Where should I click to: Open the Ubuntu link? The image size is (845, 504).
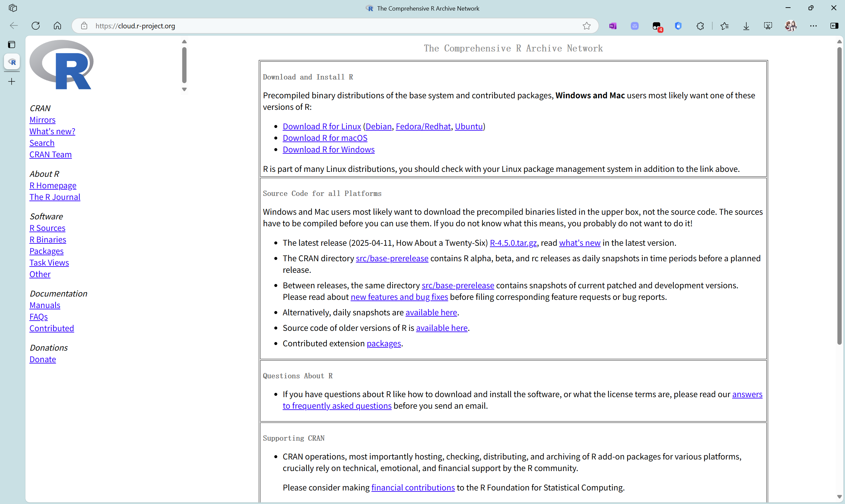point(469,126)
